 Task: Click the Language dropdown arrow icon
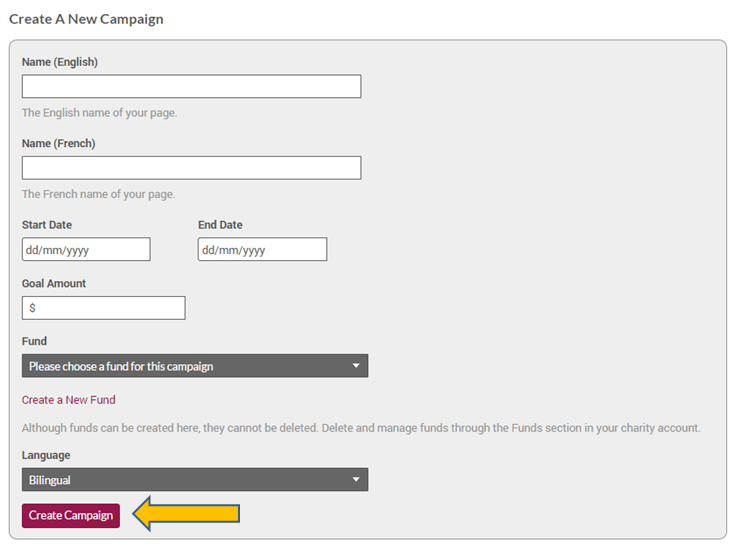point(356,480)
